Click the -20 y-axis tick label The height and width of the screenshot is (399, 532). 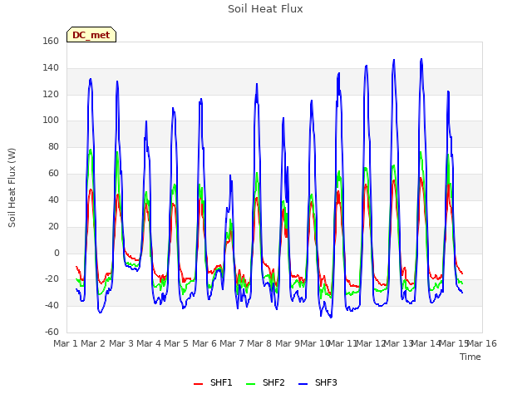pyautogui.click(x=52, y=279)
